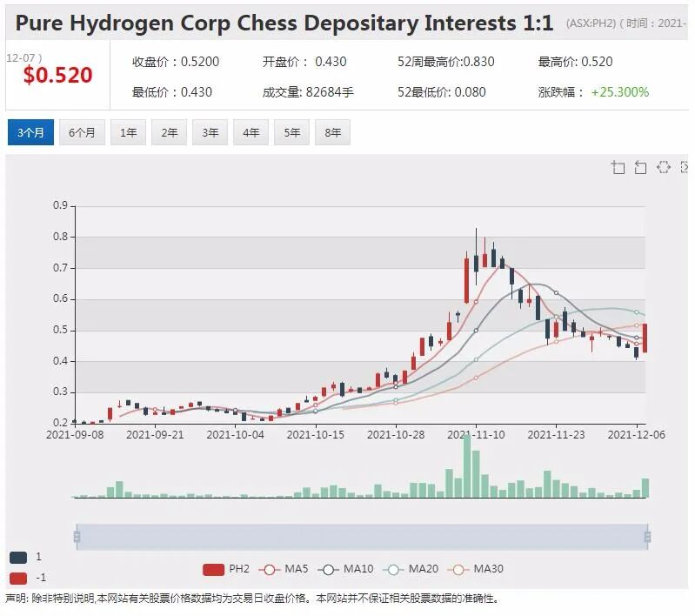
Task: Click the partially visible save image icon
Action: click(x=685, y=167)
